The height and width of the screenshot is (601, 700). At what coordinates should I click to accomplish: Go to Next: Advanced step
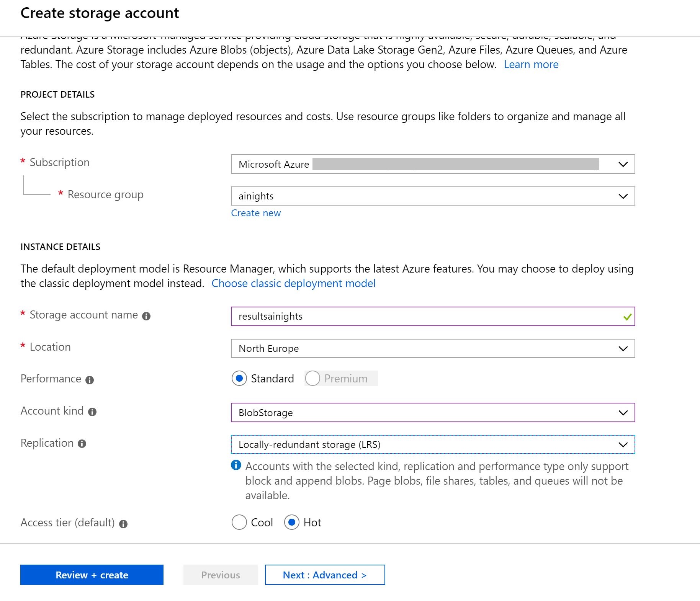(325, 575)
